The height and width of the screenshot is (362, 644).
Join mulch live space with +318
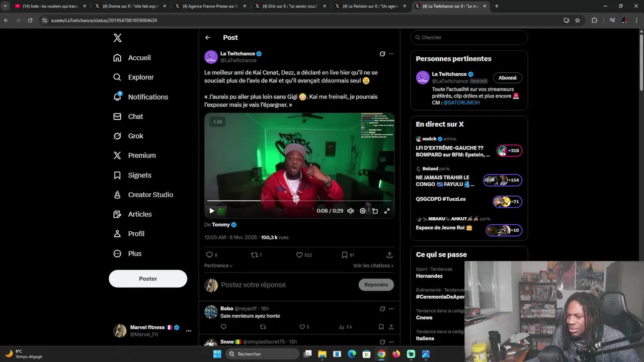click(x=509, y=150)
